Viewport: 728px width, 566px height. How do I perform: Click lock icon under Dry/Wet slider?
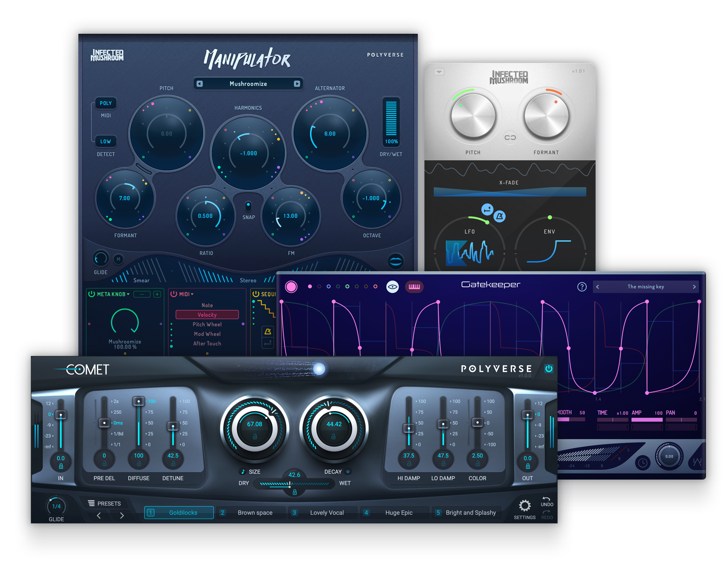pyautogui.click(x=294, y=492)
